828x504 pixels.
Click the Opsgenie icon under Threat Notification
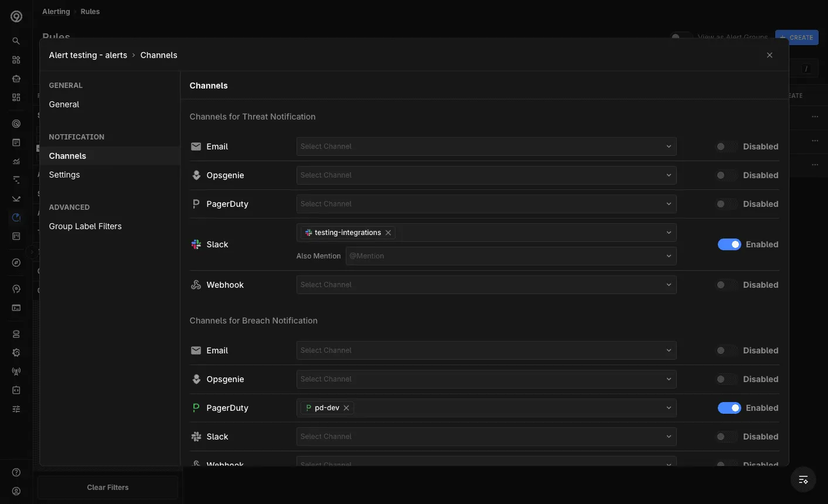196,175
